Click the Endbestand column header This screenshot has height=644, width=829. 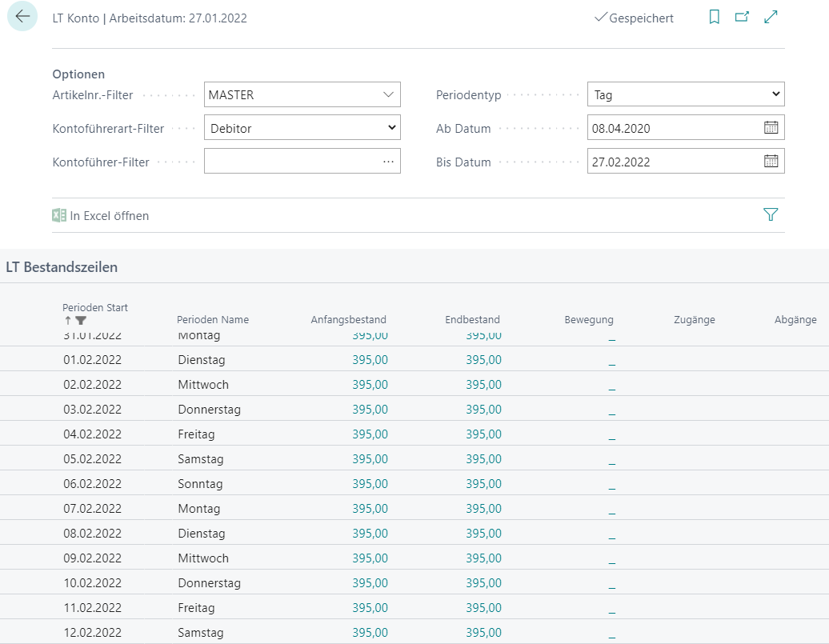tap(472, 319)
